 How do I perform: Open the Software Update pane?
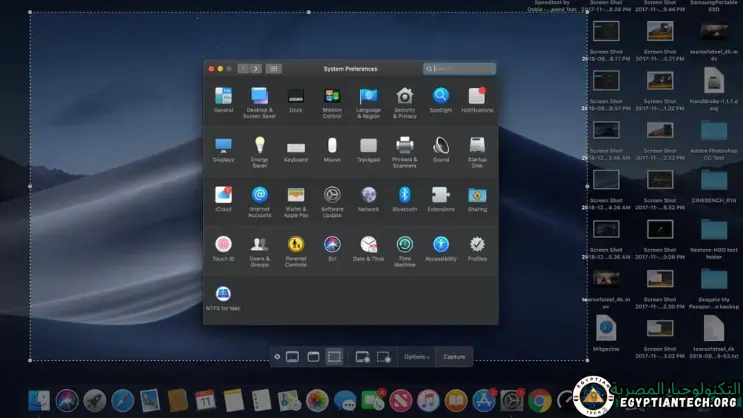click(332, 195)
